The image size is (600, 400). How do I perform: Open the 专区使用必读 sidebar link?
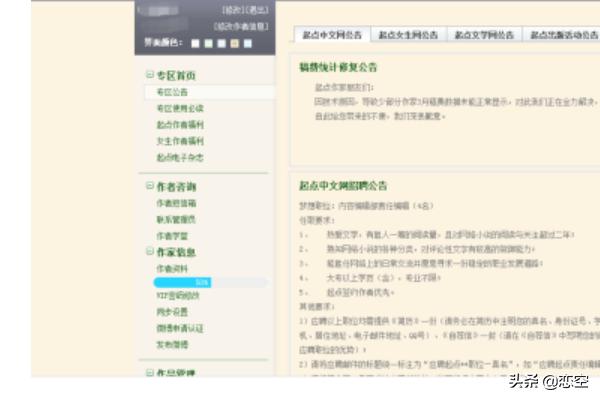click(x=180, y=108)
